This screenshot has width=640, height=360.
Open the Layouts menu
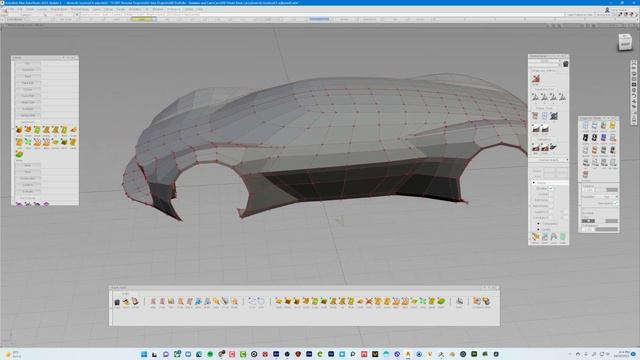[42, 9]
